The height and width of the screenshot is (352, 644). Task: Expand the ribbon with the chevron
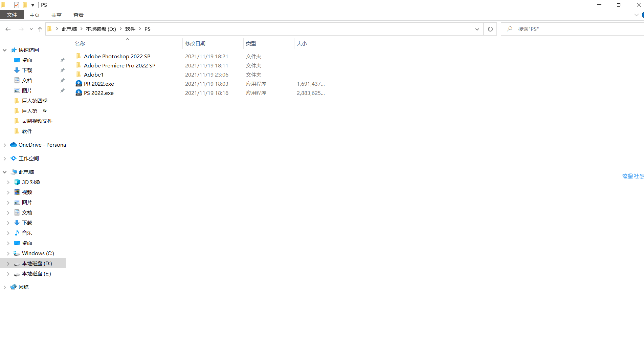pos(636,15)
